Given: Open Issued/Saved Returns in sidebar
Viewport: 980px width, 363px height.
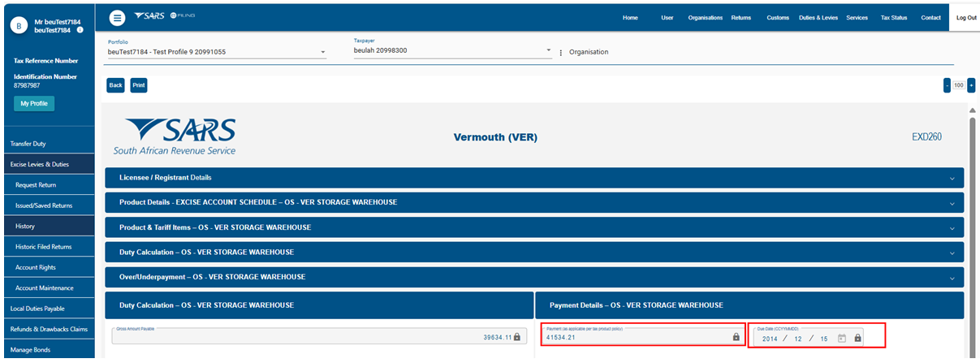Looking at the screenshot, I should [47, 205].
